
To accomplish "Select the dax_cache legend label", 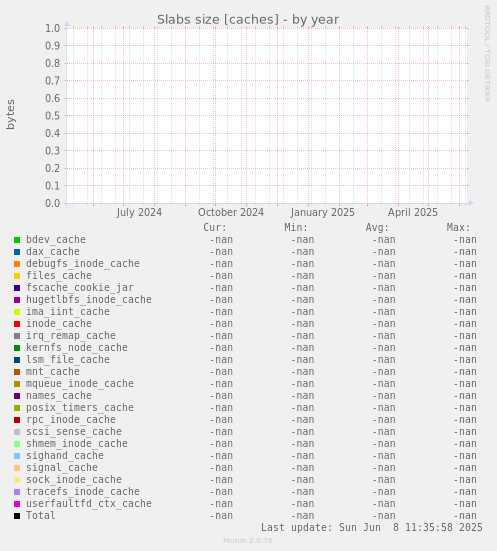I will coord(53,252).
